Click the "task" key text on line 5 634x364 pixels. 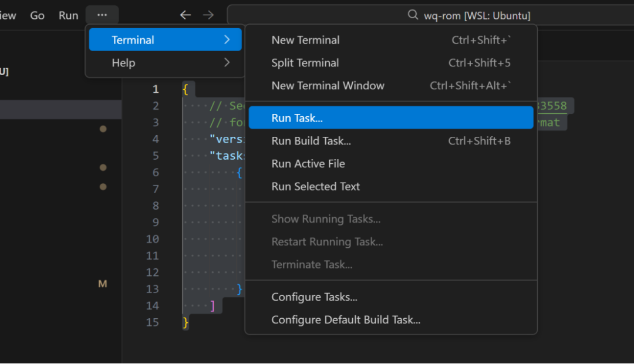click(x=227, y=156)
